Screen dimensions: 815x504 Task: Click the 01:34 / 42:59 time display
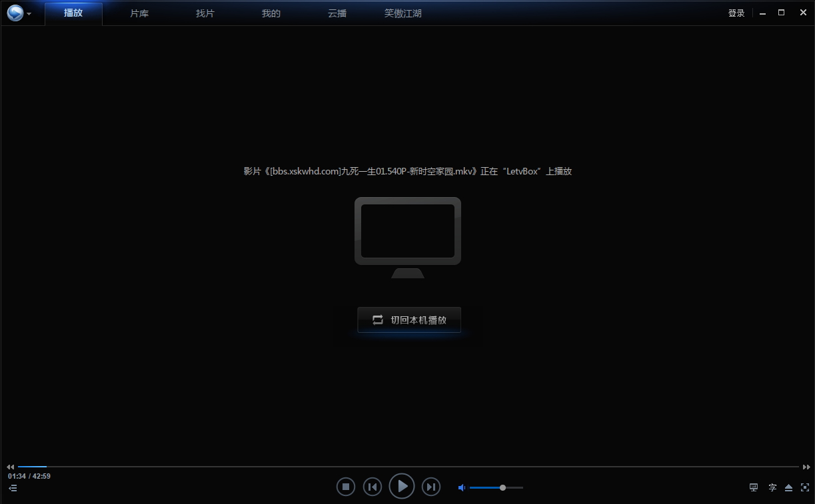tap(29, 476)
